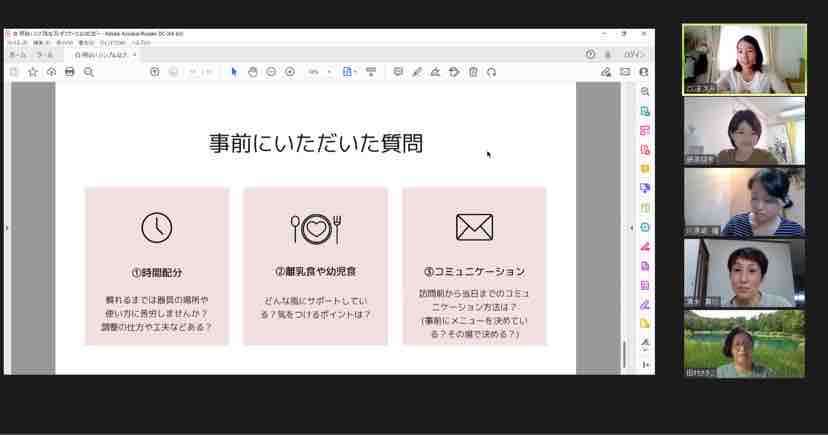Screen dimensions: 828x435
Task: Collapse the right tools pane with the arrow
Action: [632, 228]
